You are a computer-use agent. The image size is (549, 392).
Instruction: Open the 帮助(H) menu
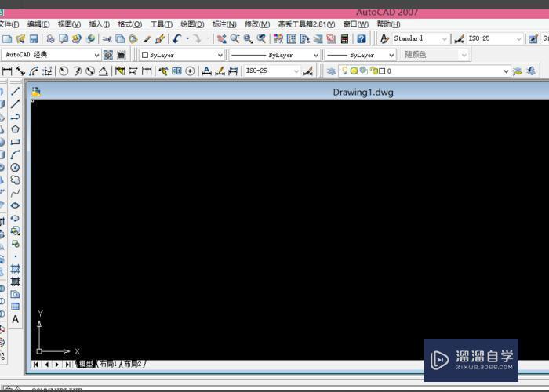(x=389, y=24)
